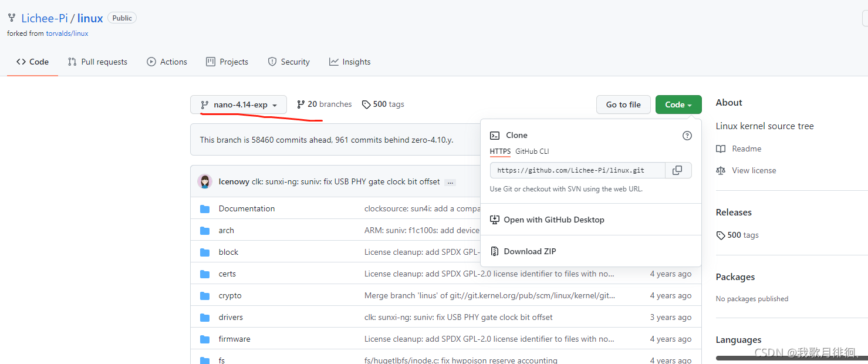Viewport: 868px width, 364px height.
Task: Copy the clone URL with clipboard icon
Action: [678, 170]
